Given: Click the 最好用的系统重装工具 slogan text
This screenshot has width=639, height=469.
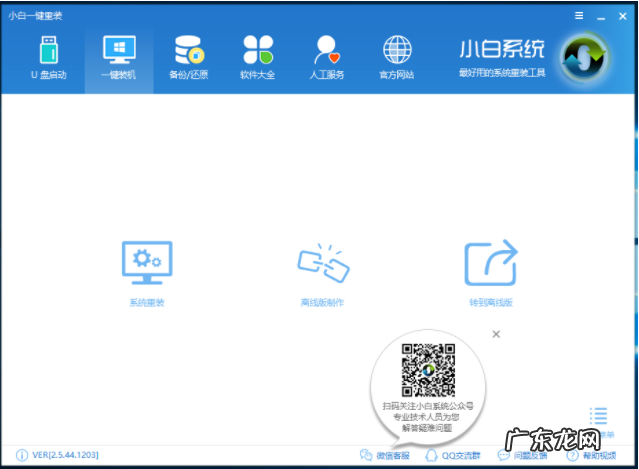Looking at the screenshot, I should (x=502, y=73).
